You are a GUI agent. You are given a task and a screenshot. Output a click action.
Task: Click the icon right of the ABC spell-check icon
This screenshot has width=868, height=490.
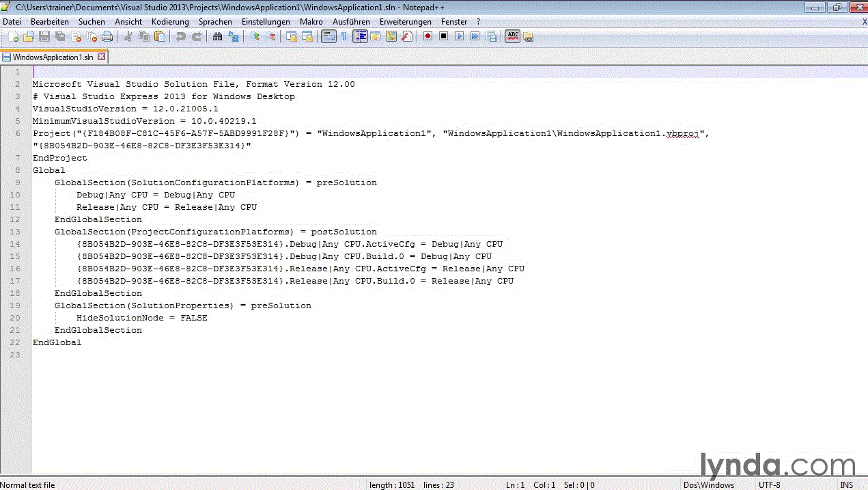tap(528, 36)
